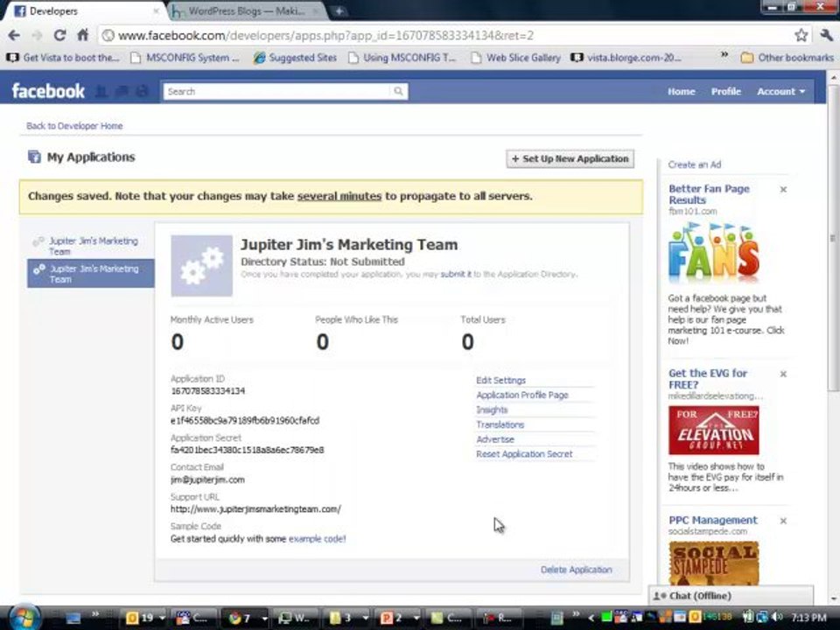
Task: Switch to WordPress Blogs tab
Action: [x=246, y=10]
